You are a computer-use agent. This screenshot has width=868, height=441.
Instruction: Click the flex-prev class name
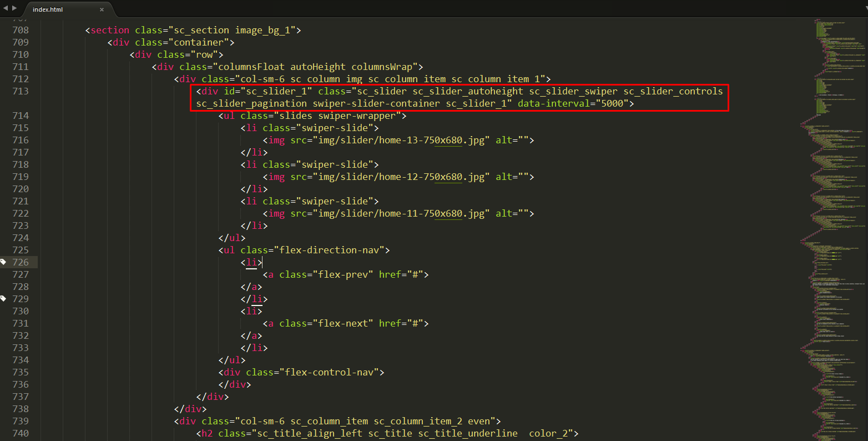[342, 274]
